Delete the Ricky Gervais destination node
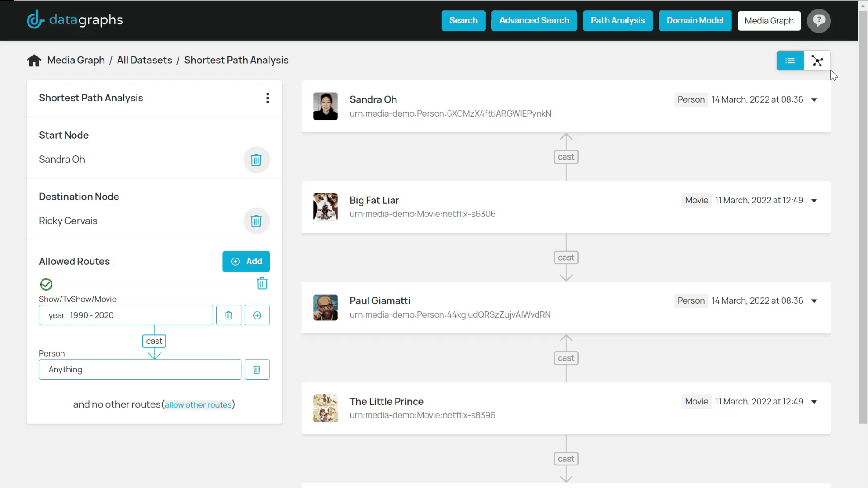868x488 pixels. pyautogui.click(x=256, y=221)
